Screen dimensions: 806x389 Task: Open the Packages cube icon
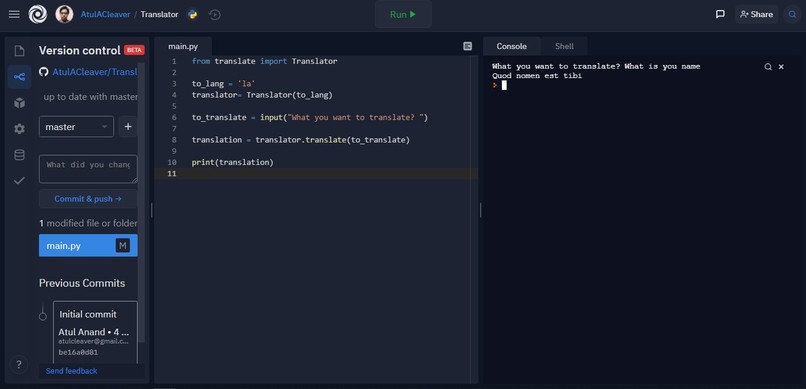click(x=19, y=103)
